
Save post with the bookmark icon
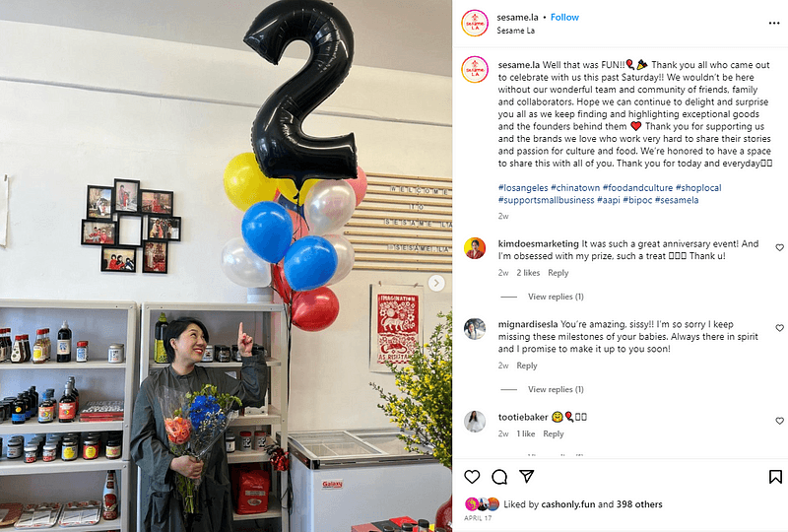[x=775, y=477]
